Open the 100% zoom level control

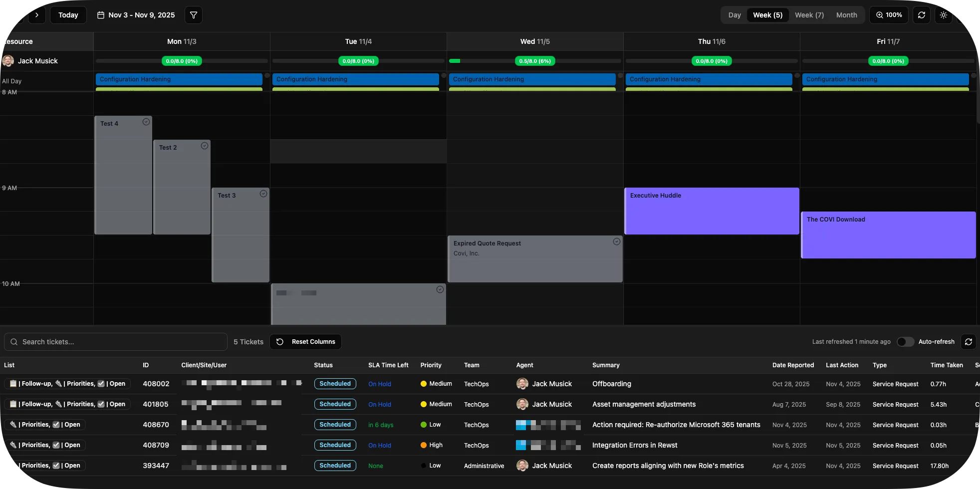click(889, 15)
